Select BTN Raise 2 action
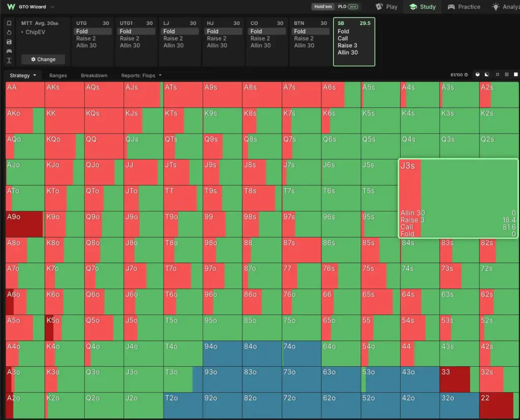Viewport: 520px width, 420px height. click(x=304, y=39)
